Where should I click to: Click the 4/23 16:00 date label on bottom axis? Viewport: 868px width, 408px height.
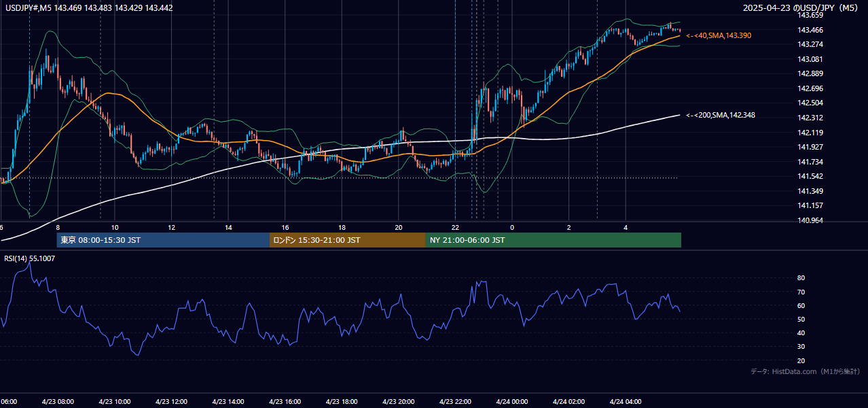click(285, 402)
